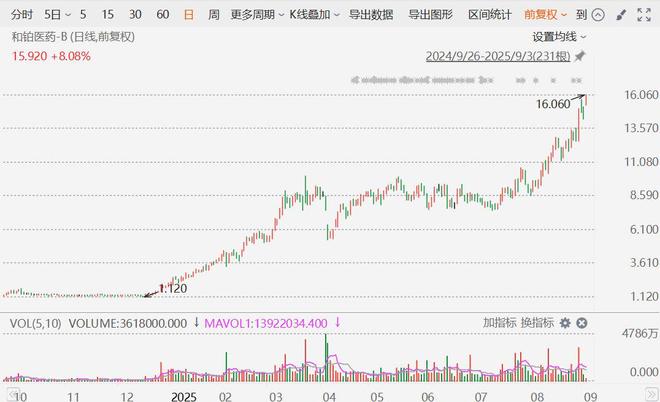Click the 导出数据 button
Screen dimensions: 660x402
(371, 15)
